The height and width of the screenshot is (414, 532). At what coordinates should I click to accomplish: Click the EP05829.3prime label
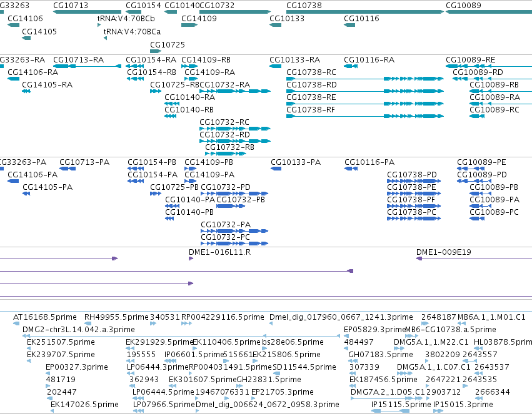(375, 330)
